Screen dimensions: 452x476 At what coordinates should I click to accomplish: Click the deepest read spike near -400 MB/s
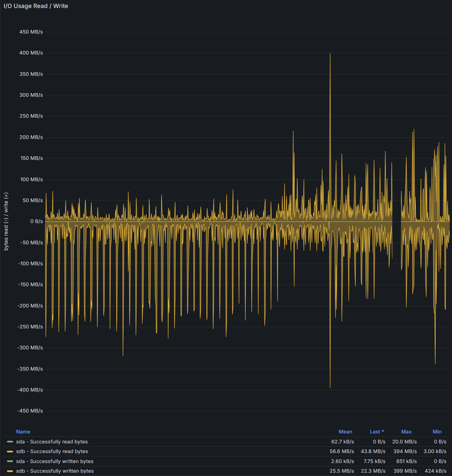[330, 386]
